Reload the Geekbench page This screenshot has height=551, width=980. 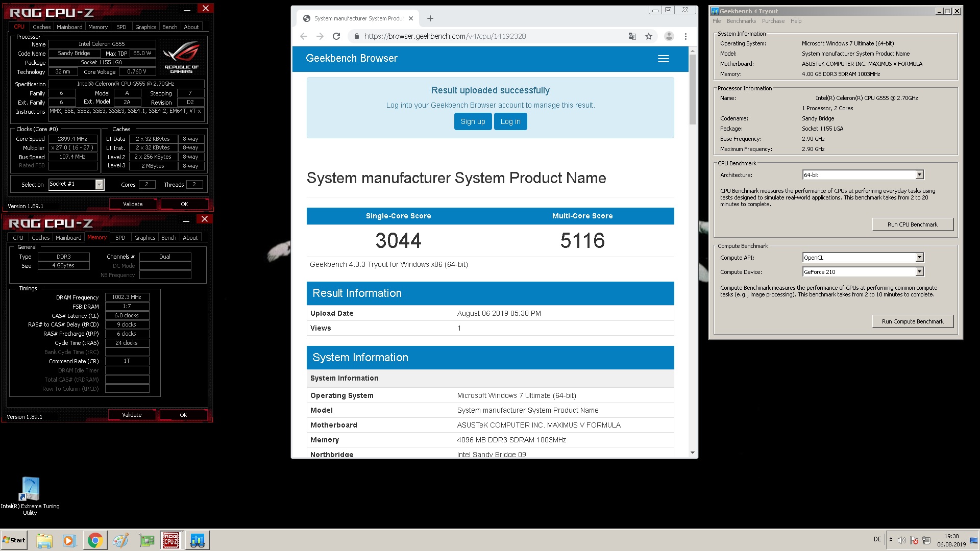336,36
